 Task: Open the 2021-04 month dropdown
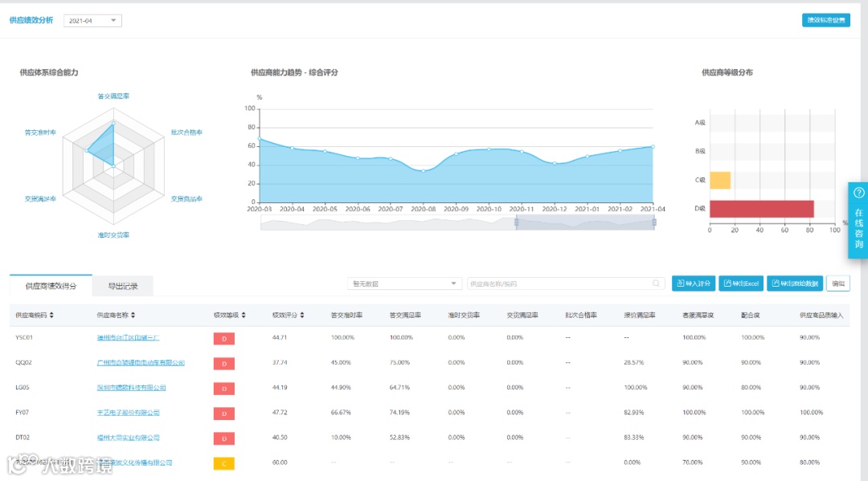point(92,20)
